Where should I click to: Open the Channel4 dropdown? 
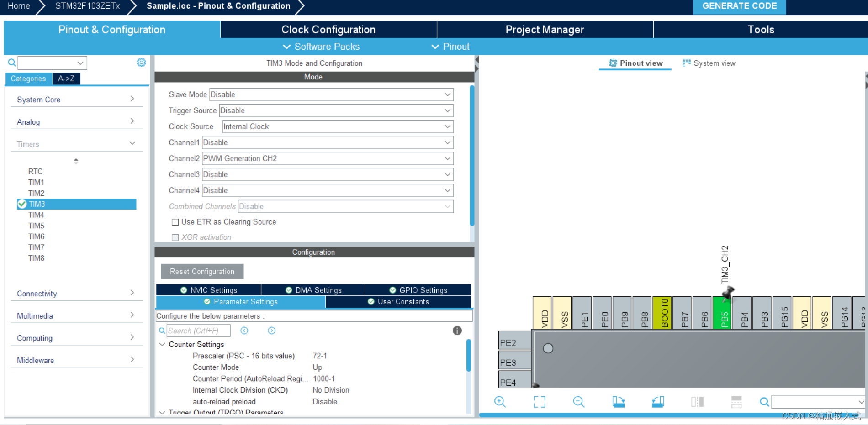click(328, 190)
